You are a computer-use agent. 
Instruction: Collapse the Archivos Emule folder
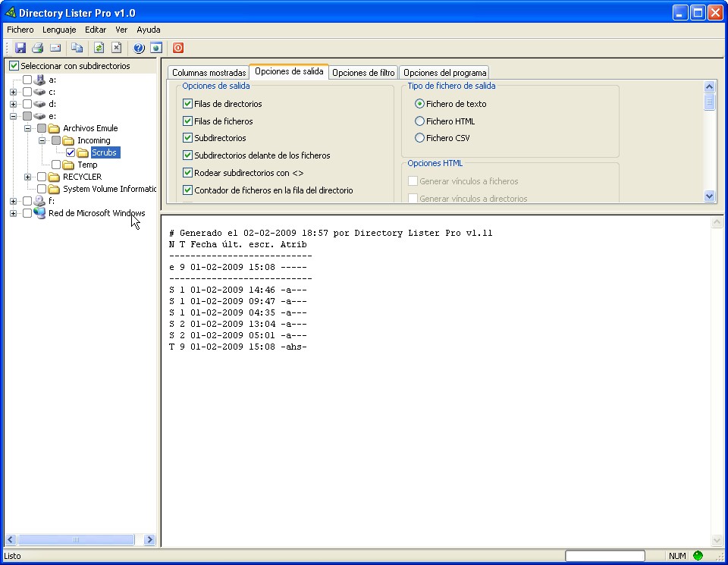tap(27, 128)
